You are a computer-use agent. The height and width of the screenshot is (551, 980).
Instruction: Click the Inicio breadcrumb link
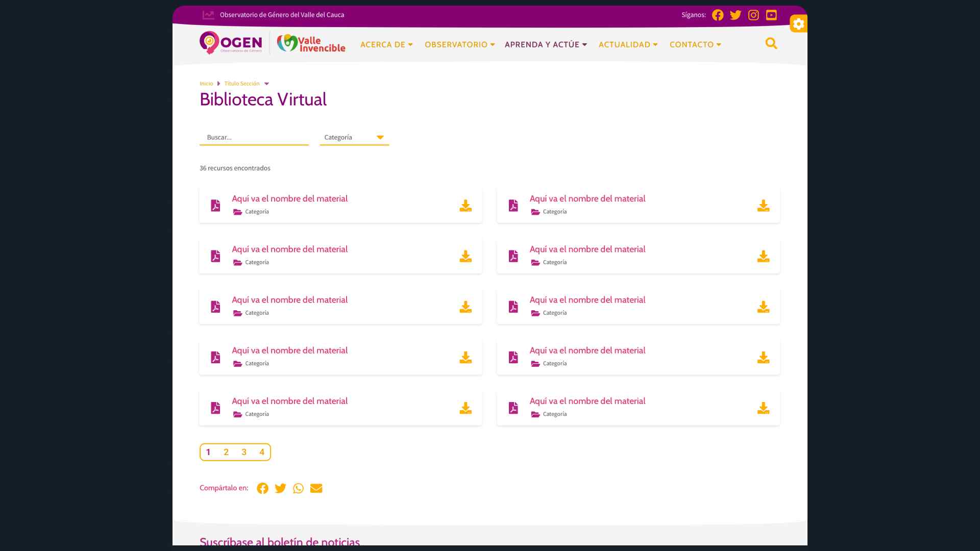pyautogui.click(x=206, y=84)
